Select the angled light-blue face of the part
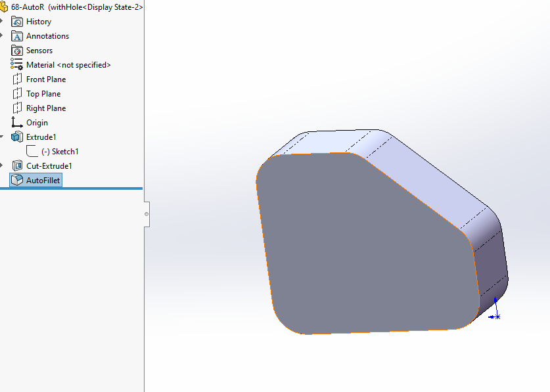Image resolution: width=550 pixels, height=392 pixels. pyautogui.click(x=428, y=183)
